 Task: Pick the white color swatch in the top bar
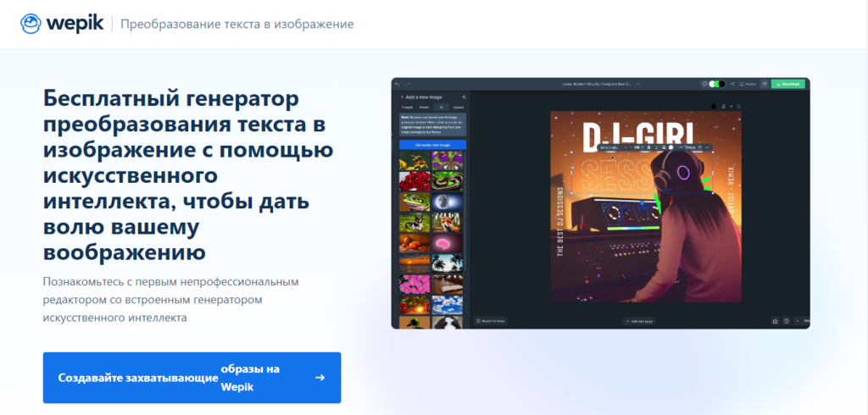click(x=712, y=84)
